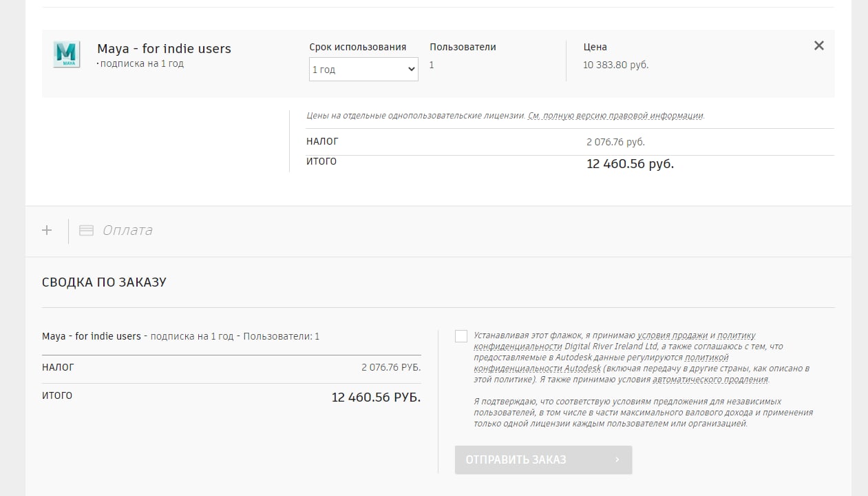Click the Оплата section heading
The height and width of the screenshot is (496, 868).
click(x=127, y=230)
